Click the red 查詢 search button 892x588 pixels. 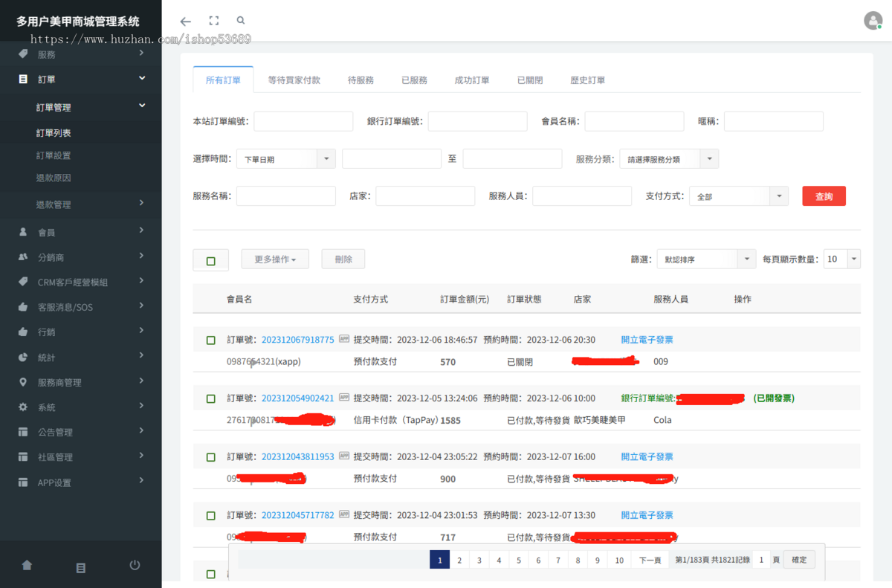(x=824, y=196)
